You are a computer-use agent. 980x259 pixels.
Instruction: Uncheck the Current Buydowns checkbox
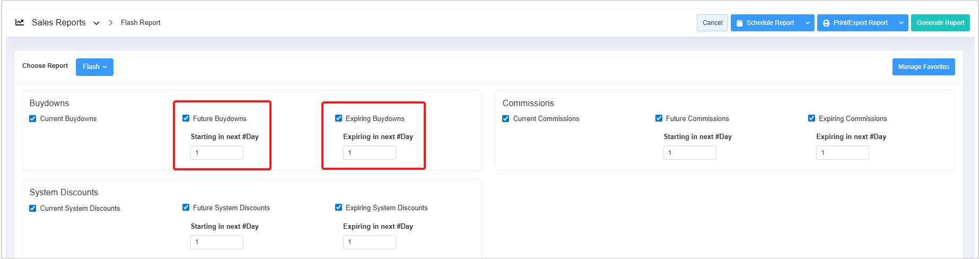[x=33, y=118]
